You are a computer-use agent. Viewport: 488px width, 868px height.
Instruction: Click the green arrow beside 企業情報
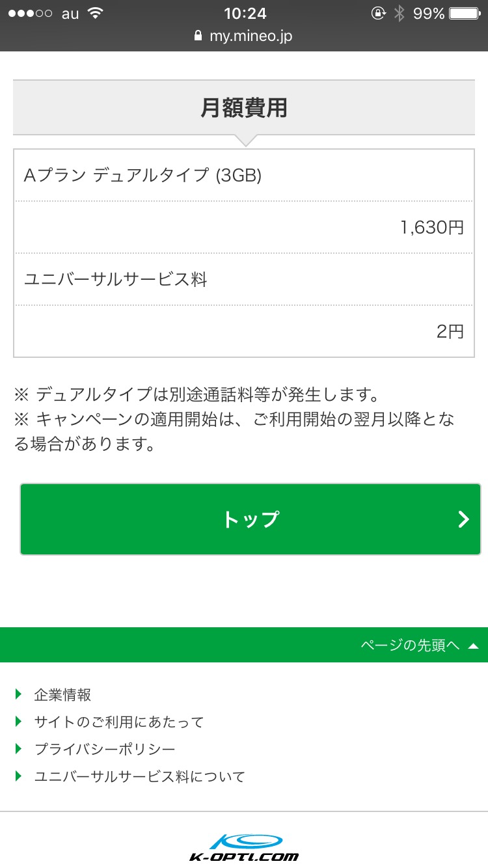[x=19, y=694]
